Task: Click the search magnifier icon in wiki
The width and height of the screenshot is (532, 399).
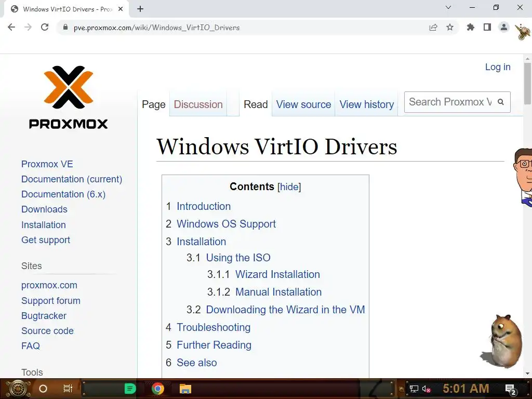Action: (x=501, y=102)
